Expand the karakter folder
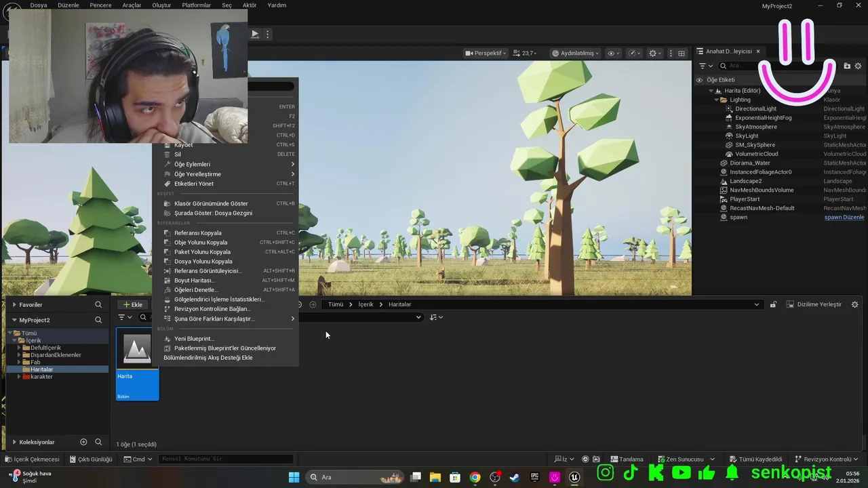Image resolution: width=868 pixels, height=488 pixels. 19,377
